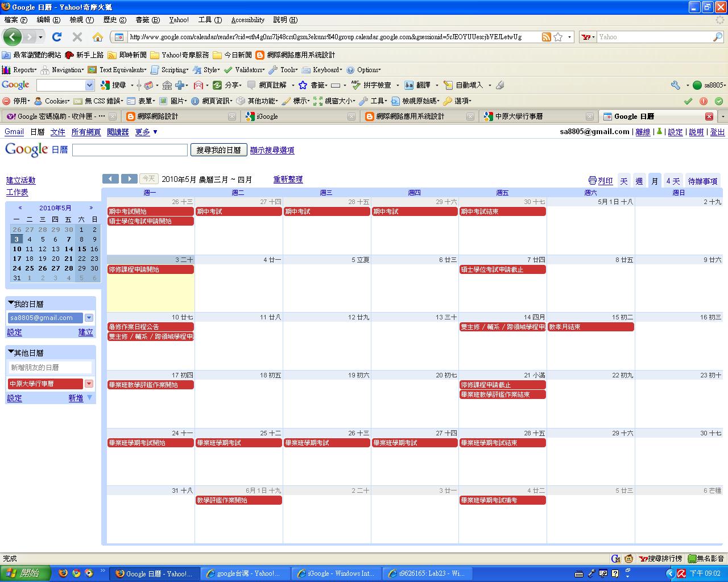Click 自動填入 autofill tool
Image resolution: width=728 pixels, height=582 pixels.
[x=463, y=85]
